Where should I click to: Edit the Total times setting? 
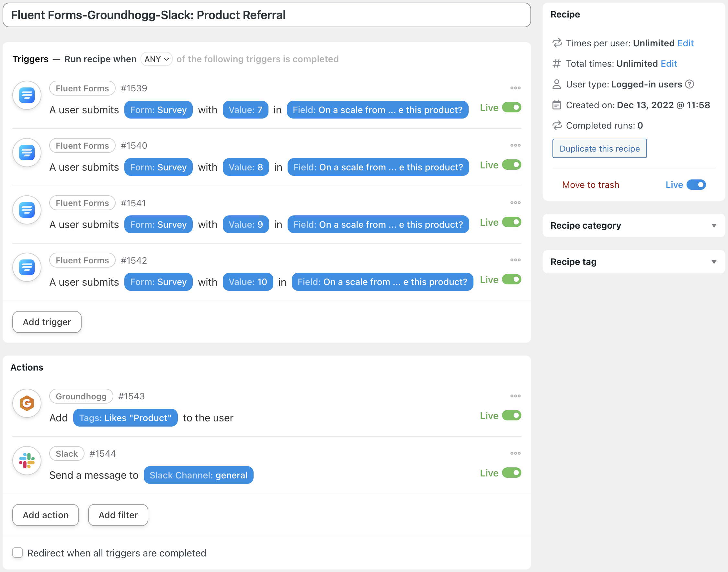pos(669,63)
